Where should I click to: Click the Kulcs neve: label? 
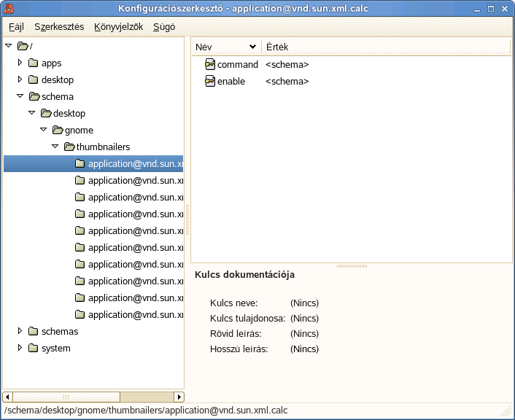(234, 303)
